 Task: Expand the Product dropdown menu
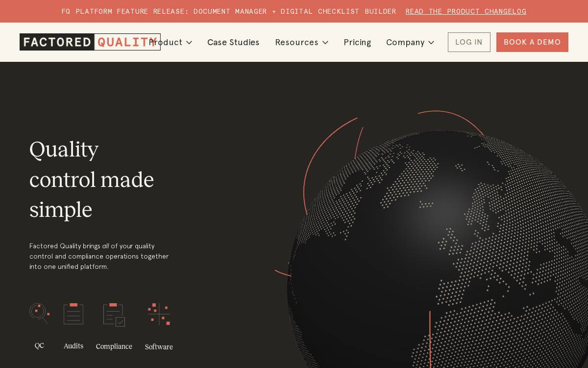(171, 42)
